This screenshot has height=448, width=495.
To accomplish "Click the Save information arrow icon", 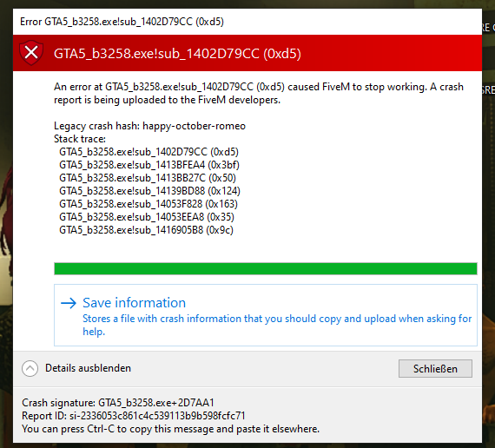I will point(69,303).
